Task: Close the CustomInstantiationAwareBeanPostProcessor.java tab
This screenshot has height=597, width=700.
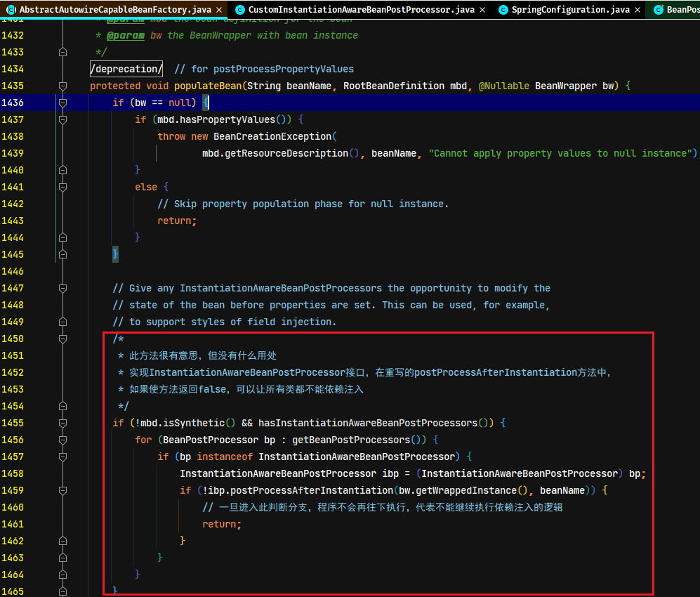Action: coord(482,10)
